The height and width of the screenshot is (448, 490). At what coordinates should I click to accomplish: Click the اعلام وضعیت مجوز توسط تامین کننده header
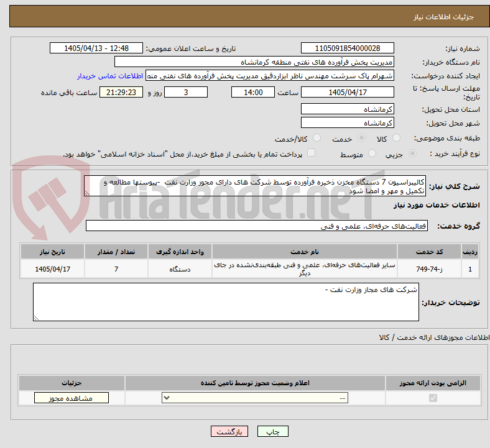pyautogui.click(x=255, y=383)
